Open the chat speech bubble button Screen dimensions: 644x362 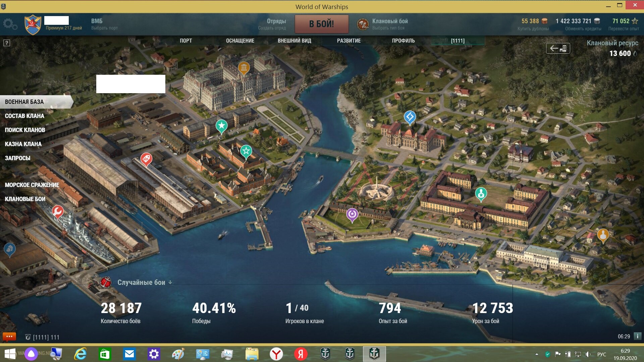tap(9, 337)
